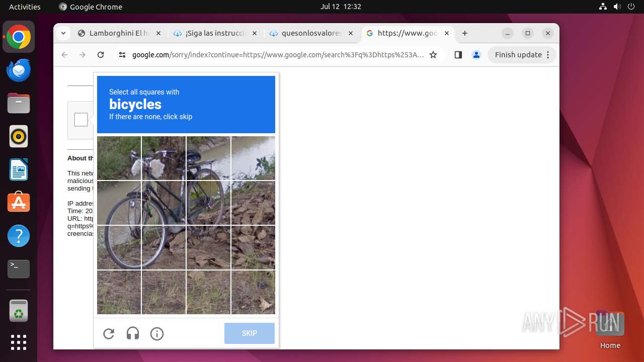The height and width of the screenshot is (362, 644).
Task: Open the Chrome side panel
Action: pos(458,55)
